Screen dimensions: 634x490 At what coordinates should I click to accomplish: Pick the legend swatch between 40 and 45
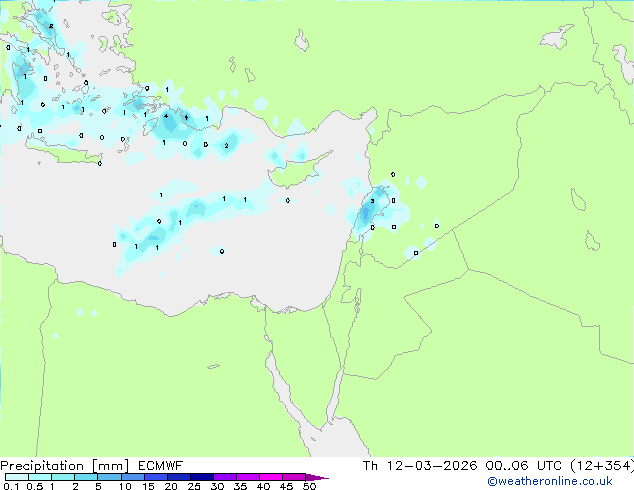271,477
